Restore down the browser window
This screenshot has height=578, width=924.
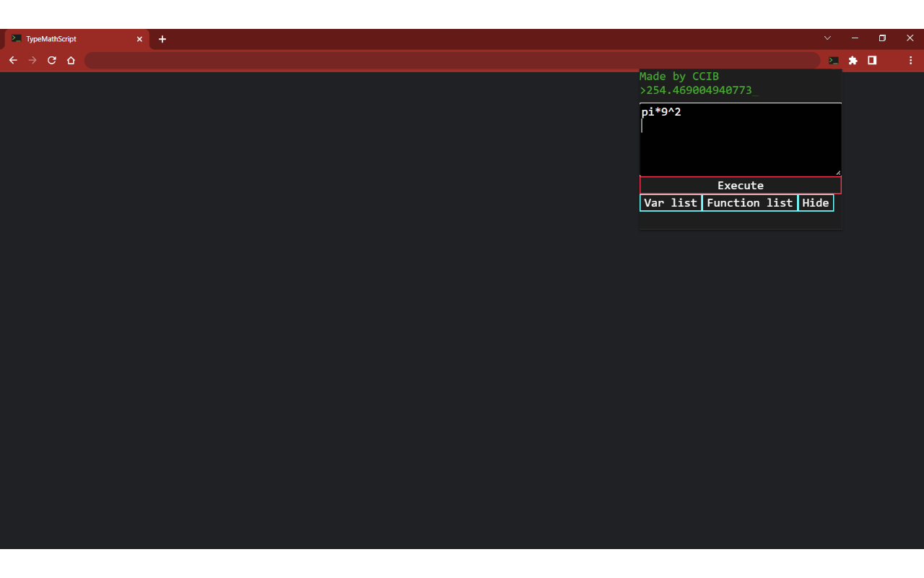[882, 38]
